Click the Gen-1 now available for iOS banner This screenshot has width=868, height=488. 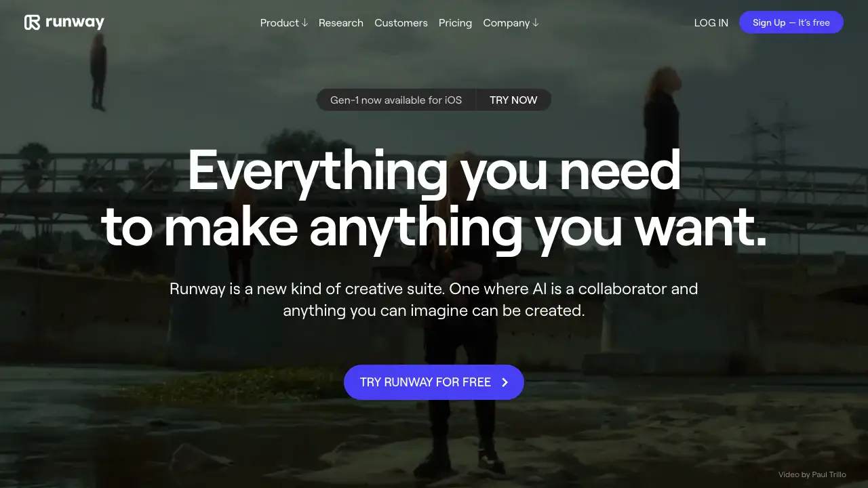(396, 100)
